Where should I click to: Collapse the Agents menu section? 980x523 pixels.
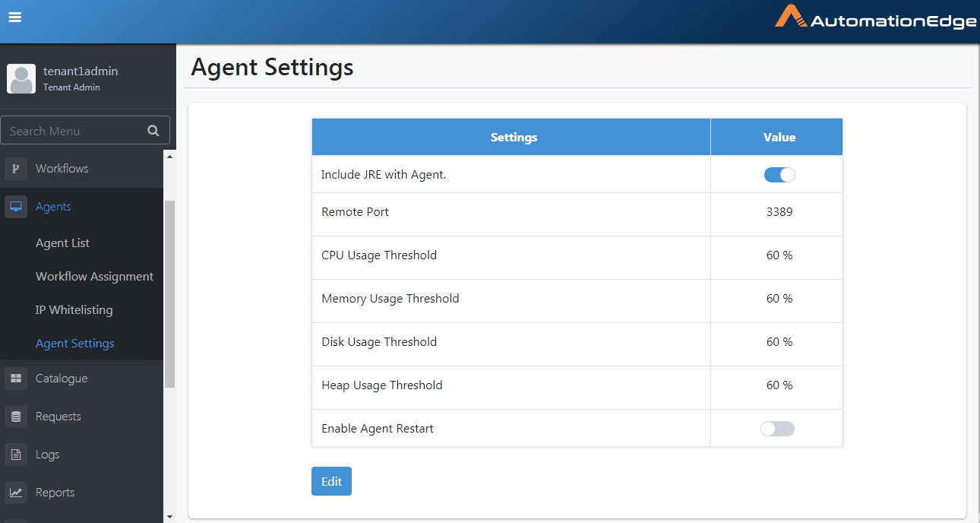[53, 207]
